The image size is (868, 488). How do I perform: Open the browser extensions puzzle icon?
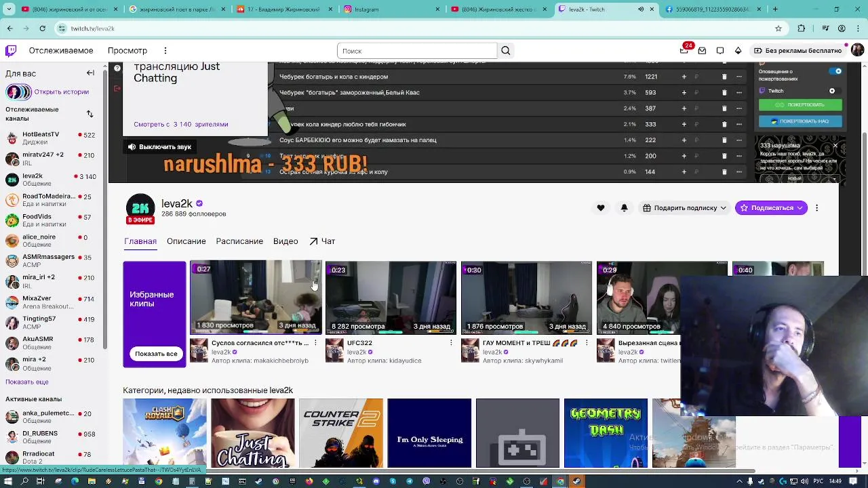coord(802,28)
